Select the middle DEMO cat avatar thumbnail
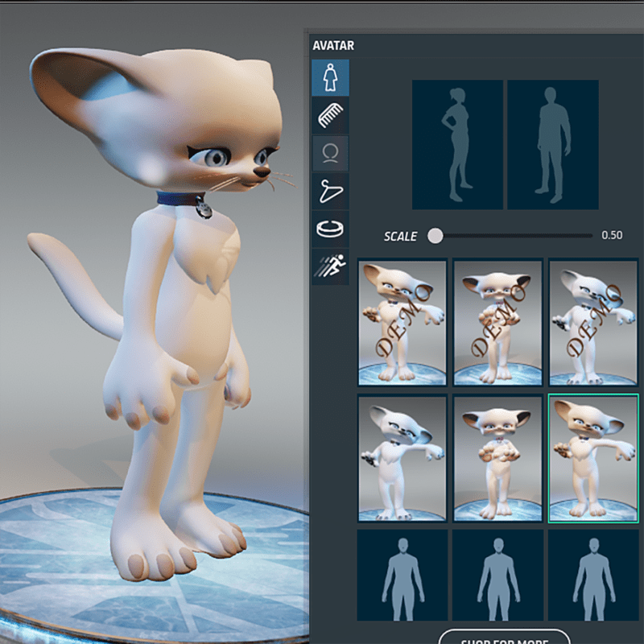The image size is (644, 644). click(497, 323)
